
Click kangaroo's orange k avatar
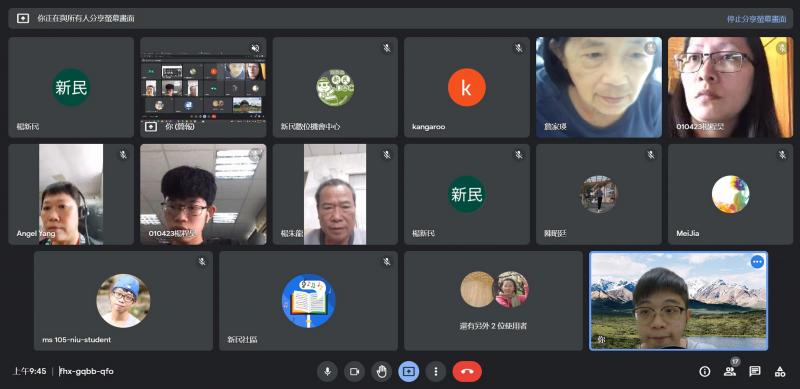[x=467, y=87]
